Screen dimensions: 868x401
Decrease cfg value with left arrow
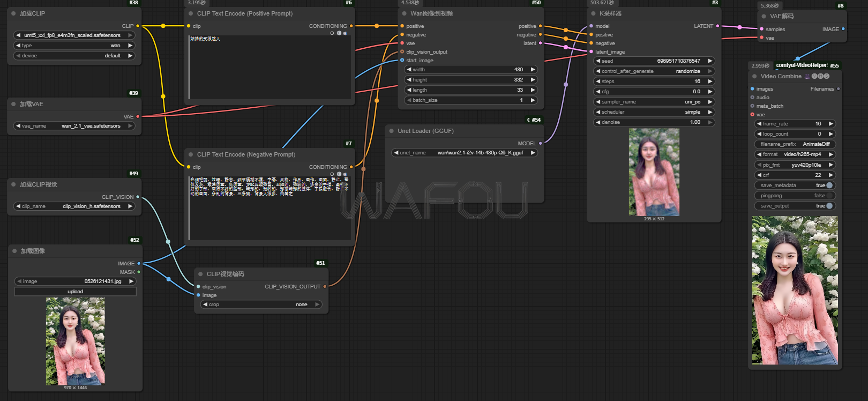598,92
